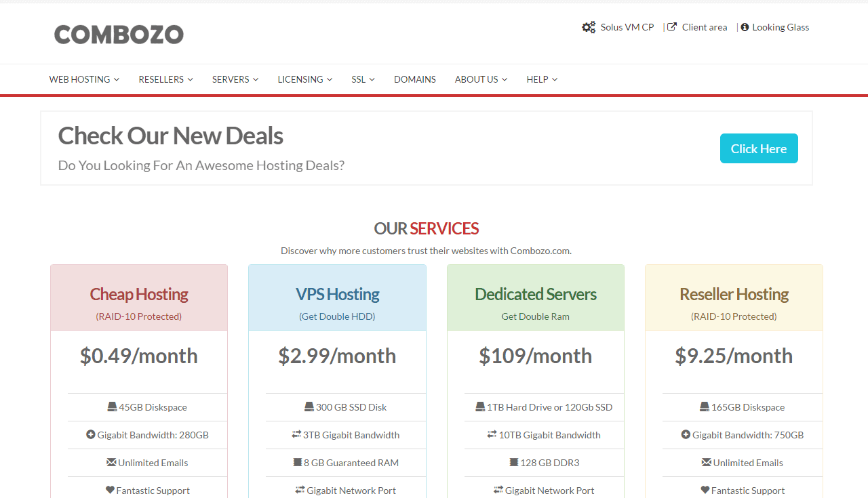Expand the WEB HOSTING dropdown menu
868x498 pixels.
(84, 79)
